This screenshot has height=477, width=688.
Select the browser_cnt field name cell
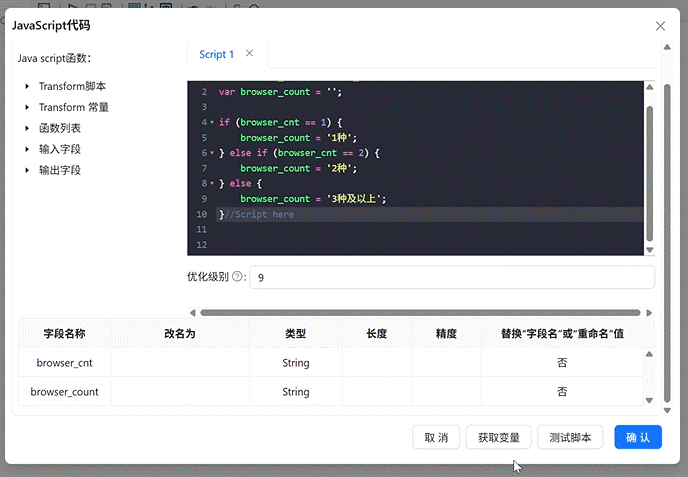64,363
